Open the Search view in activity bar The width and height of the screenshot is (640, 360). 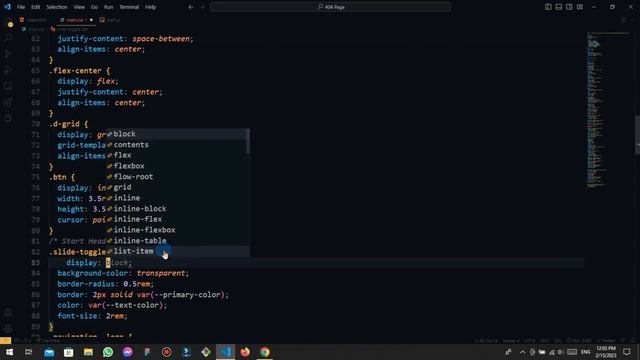pyautogui.click(x=8, y=38)
